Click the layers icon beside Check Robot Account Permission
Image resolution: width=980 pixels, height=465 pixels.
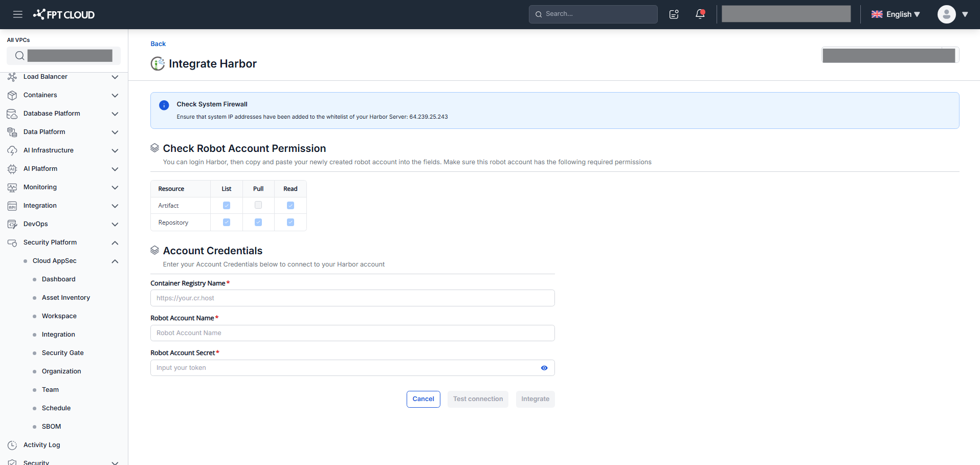pyautogui.click(x=154, y=148)
